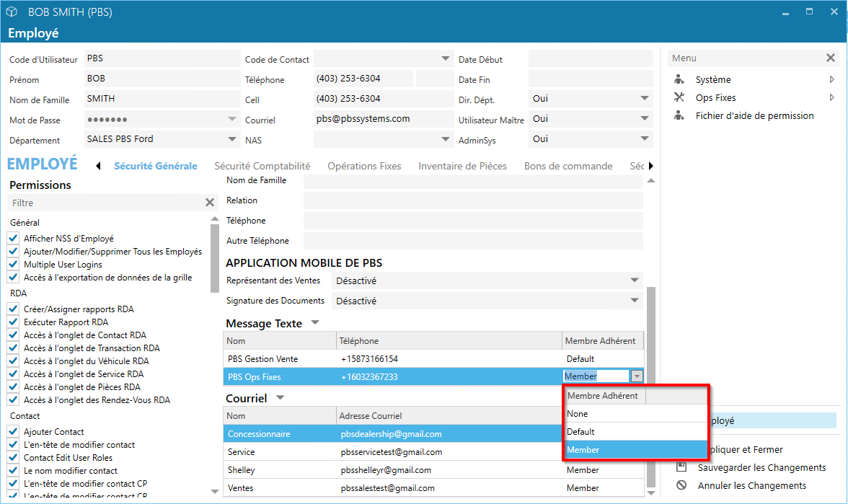Image resolution: width=848 pixels, height=504 pixels.
Task: Select Default in the Membre Adhérent dropdown list
Action: click(635, 431)
